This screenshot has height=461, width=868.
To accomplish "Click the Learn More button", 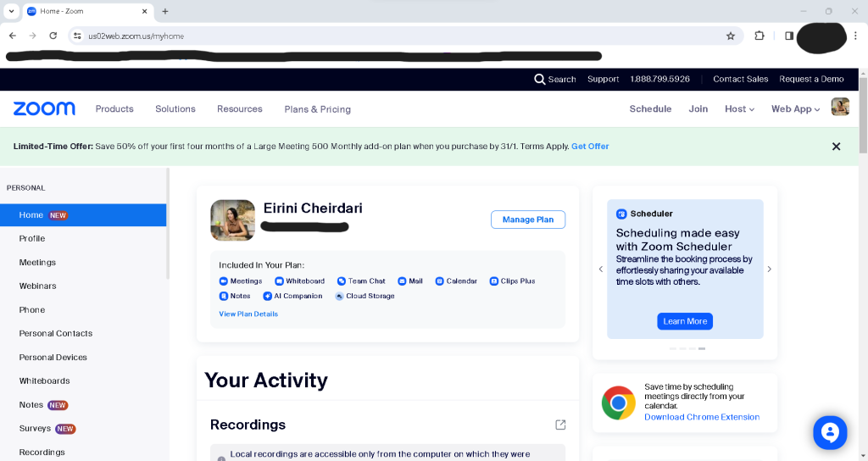I will coord(685,321).
